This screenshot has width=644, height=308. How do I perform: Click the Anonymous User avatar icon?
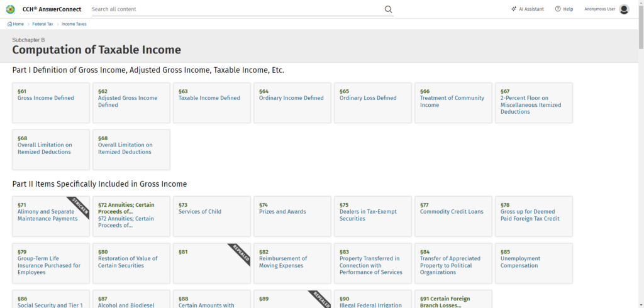coord(624,9)
